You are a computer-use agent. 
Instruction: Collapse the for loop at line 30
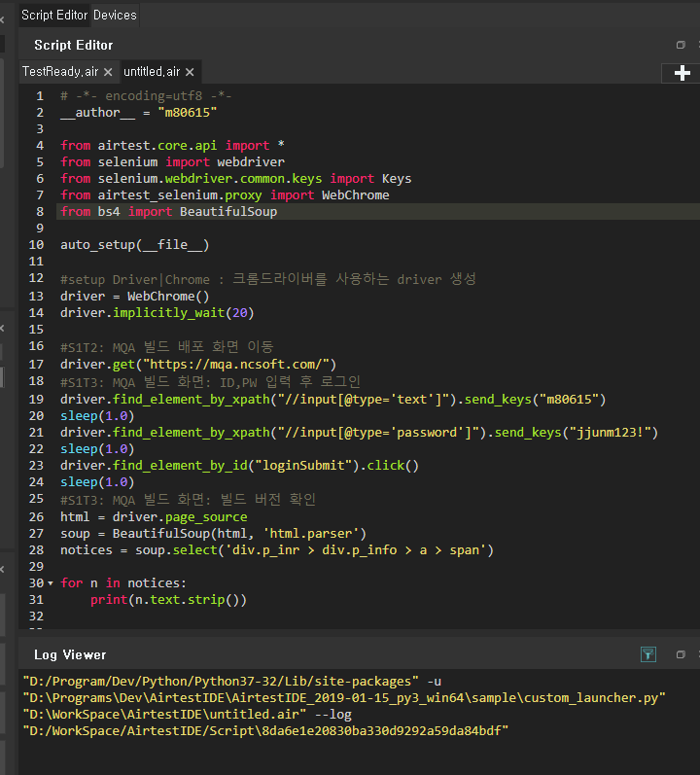[x=51, y=583]
